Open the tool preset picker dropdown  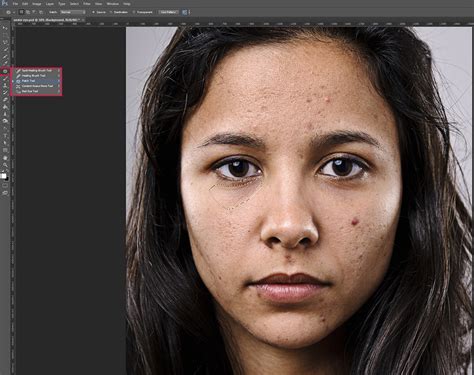coord(14,12)
